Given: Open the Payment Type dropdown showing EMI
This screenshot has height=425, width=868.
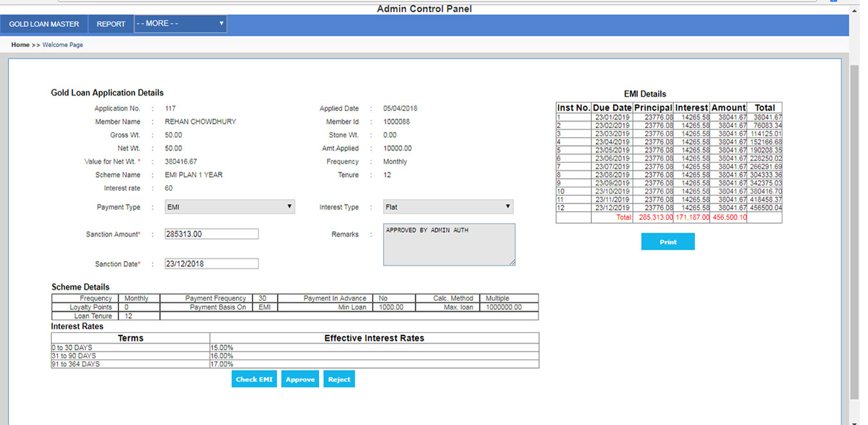Looking at the screenshot, I should [x=229, y=207].
